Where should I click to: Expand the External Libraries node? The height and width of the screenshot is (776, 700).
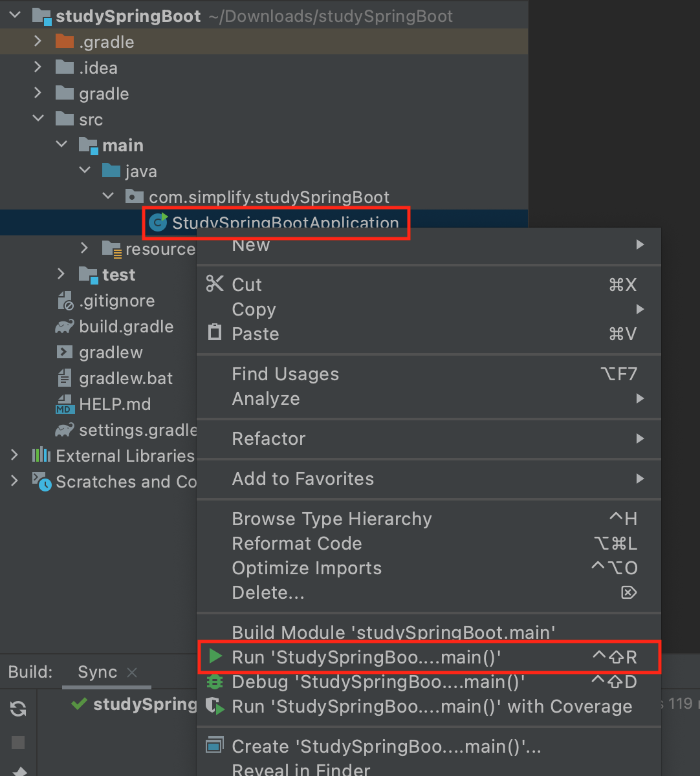14,455
